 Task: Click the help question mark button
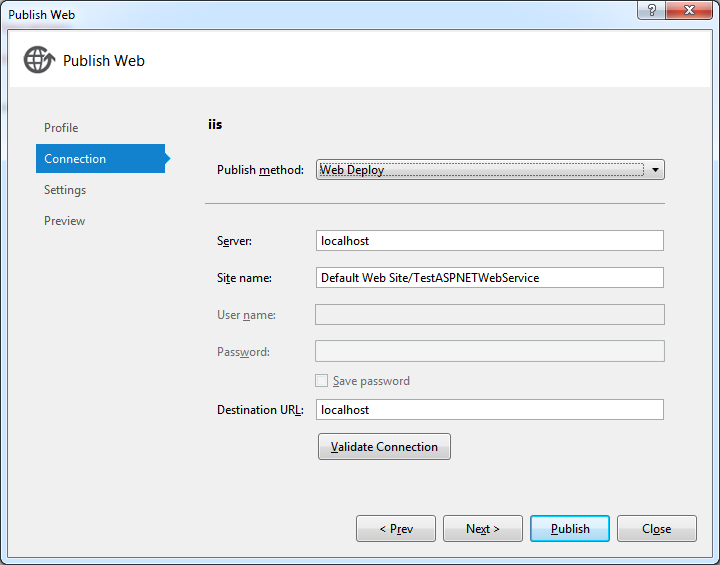tap(651, 10)
